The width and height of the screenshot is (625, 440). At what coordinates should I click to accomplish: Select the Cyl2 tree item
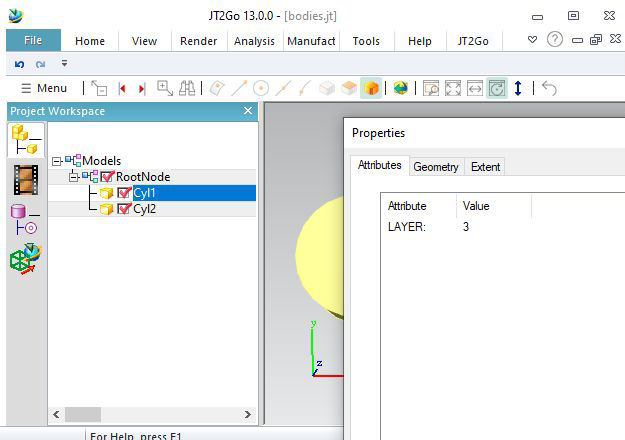(x=145, y=209)
